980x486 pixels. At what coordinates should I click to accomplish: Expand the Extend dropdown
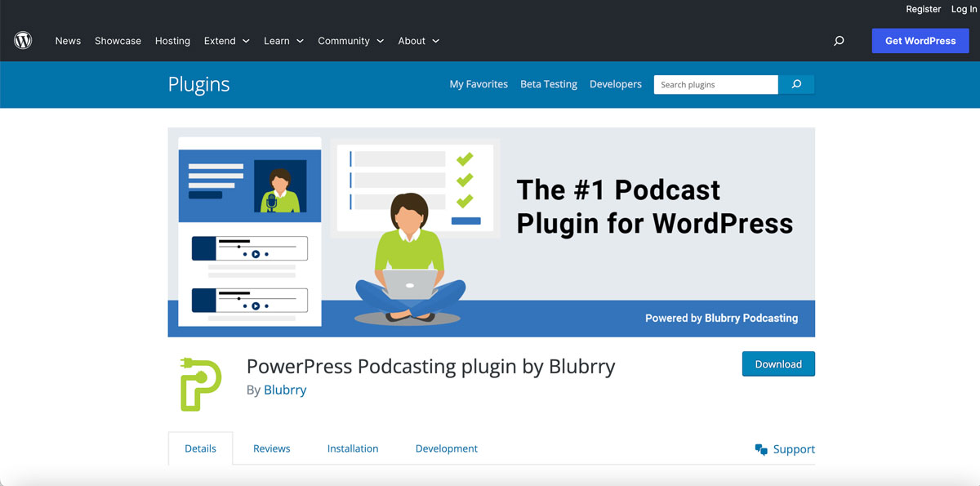tap(226, 40)
